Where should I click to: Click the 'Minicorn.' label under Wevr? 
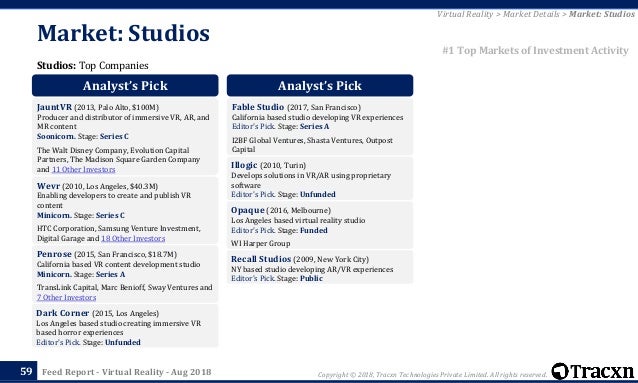click(x=54, y=215)
